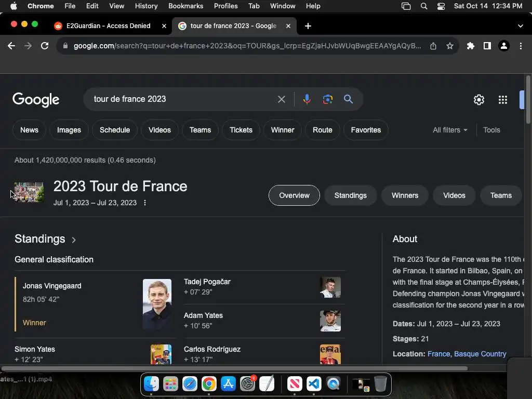Close the E2Guardian Access Denied tab
532x399 pixels.
(x=164, y=26)
